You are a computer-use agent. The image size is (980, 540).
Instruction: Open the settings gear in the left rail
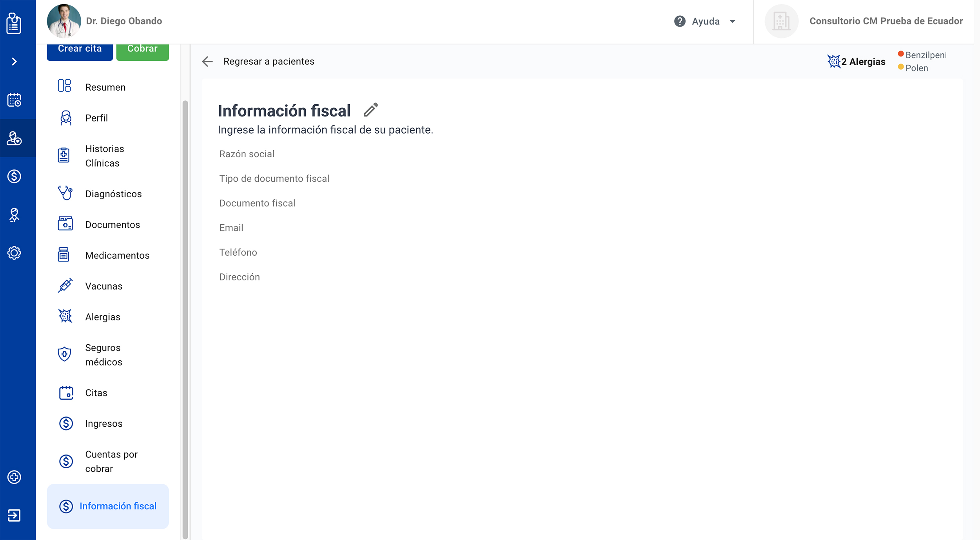[14, 253]
